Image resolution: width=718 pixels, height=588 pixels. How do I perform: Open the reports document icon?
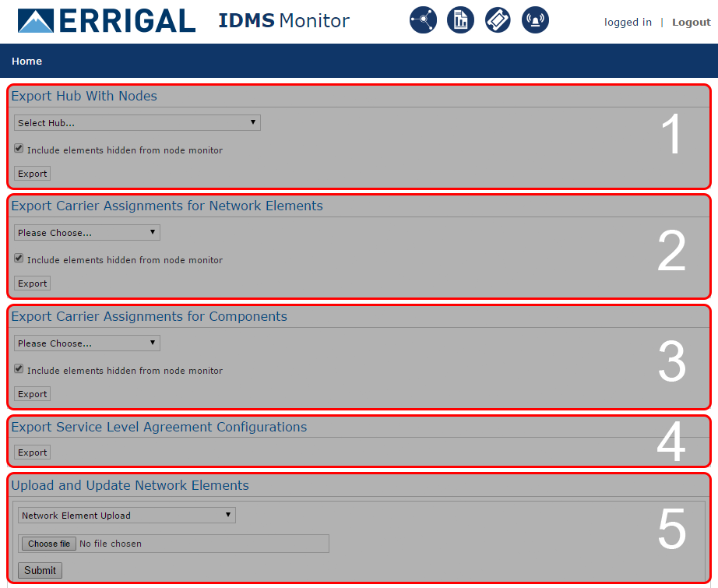[460, 20]
